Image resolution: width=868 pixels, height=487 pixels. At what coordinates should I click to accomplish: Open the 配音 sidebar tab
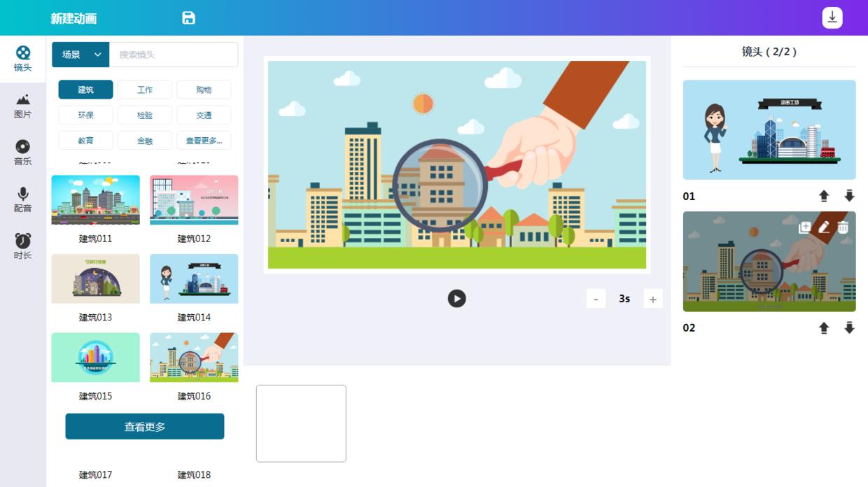pos(23,199)
